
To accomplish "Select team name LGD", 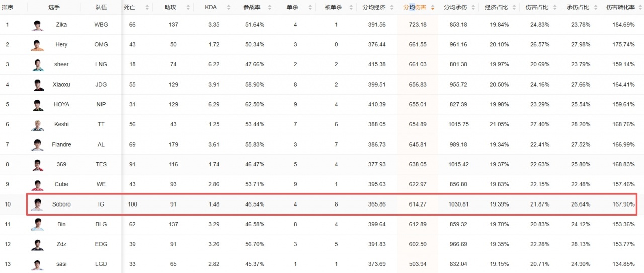I will pyautogui.click(x=101, y=264).
